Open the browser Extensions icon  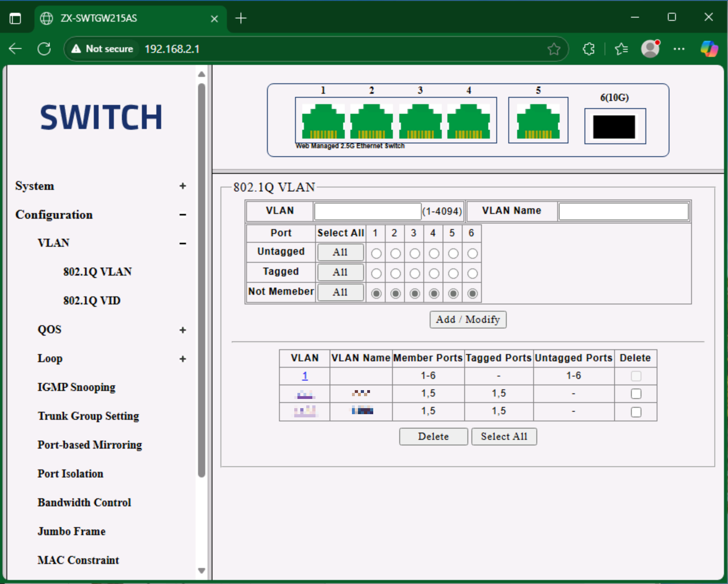point(588,49)
